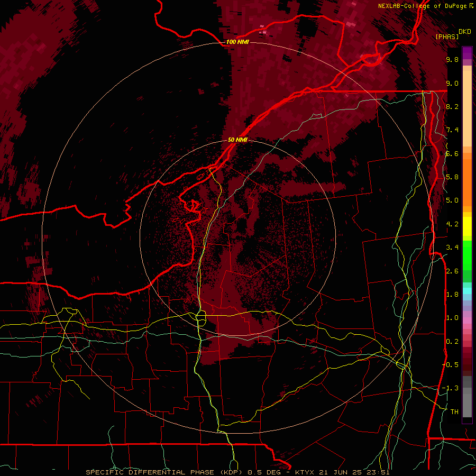
Task: Click the -0.5 scale value
Action: tap(450, 365)
